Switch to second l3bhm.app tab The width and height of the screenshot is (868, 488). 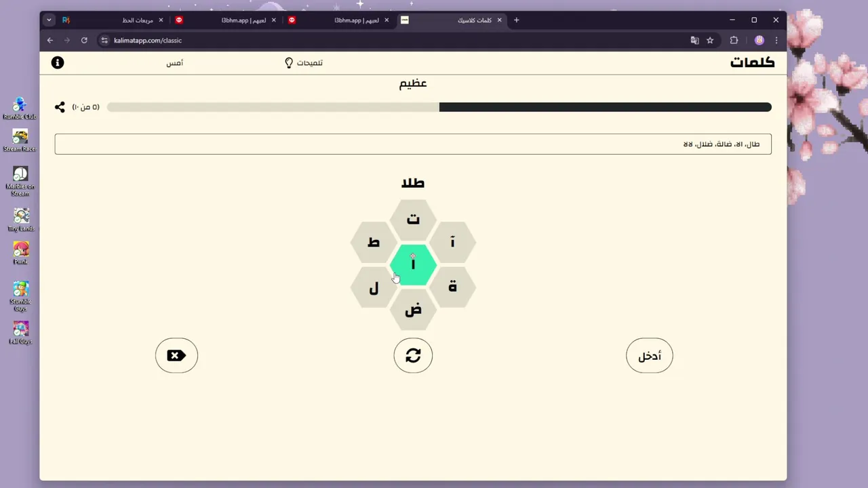point(338,20)
